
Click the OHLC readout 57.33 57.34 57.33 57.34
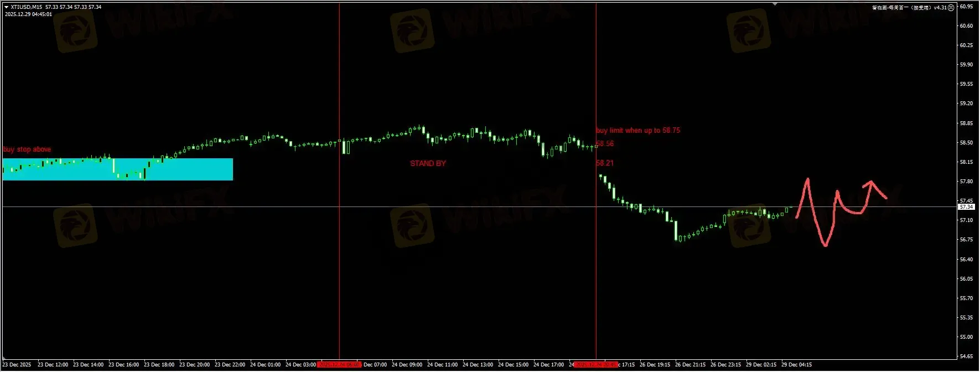73,7
